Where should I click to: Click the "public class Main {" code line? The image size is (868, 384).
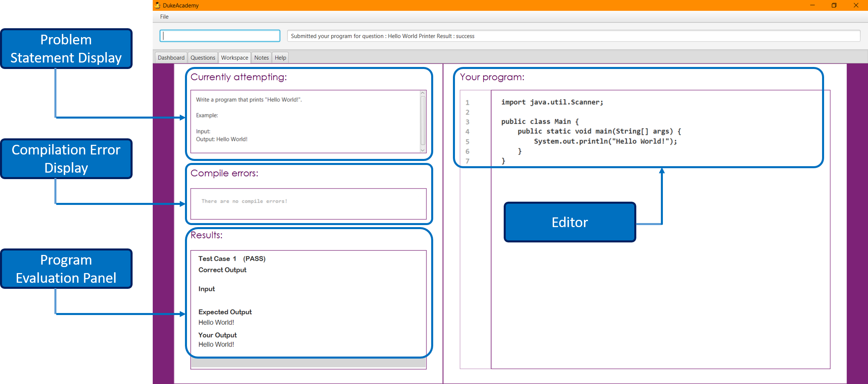[x=540, y=121]
